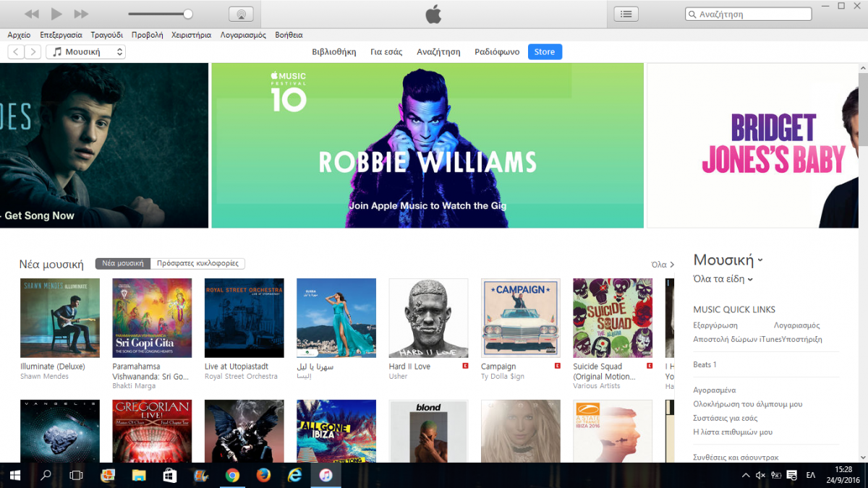
Task: Expand the Όλα τα είδη genre dropdown
Action: (723, 279)
